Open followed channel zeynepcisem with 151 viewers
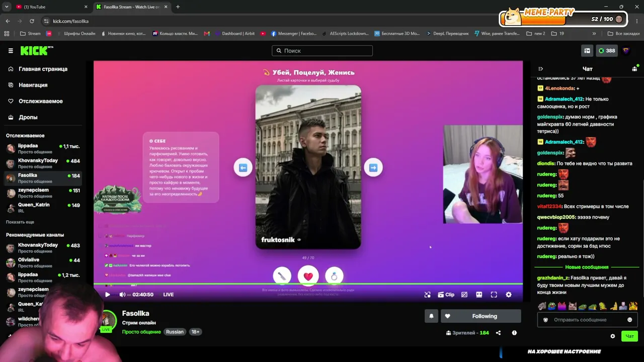This screenshot has width=644, height=362. point(43,193)
